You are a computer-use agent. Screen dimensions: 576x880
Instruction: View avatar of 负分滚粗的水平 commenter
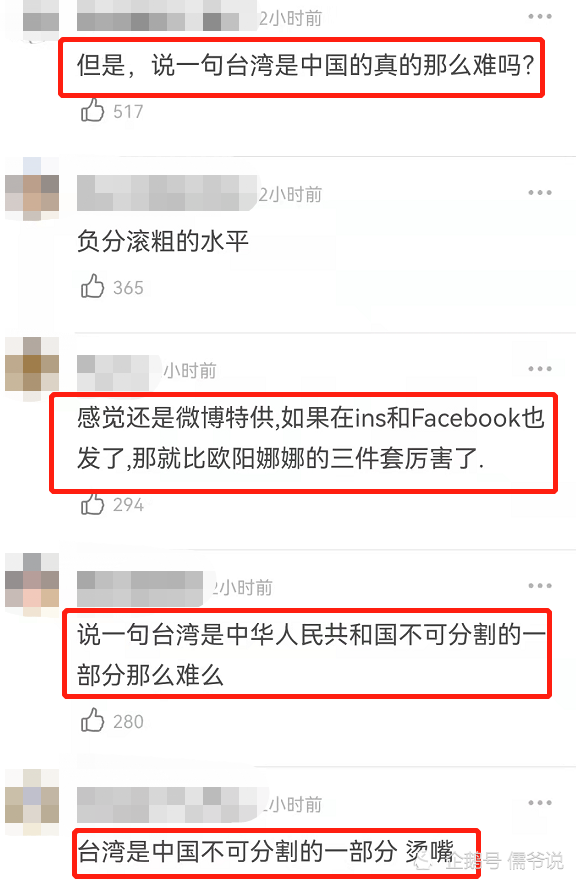(x=32, y=189)
